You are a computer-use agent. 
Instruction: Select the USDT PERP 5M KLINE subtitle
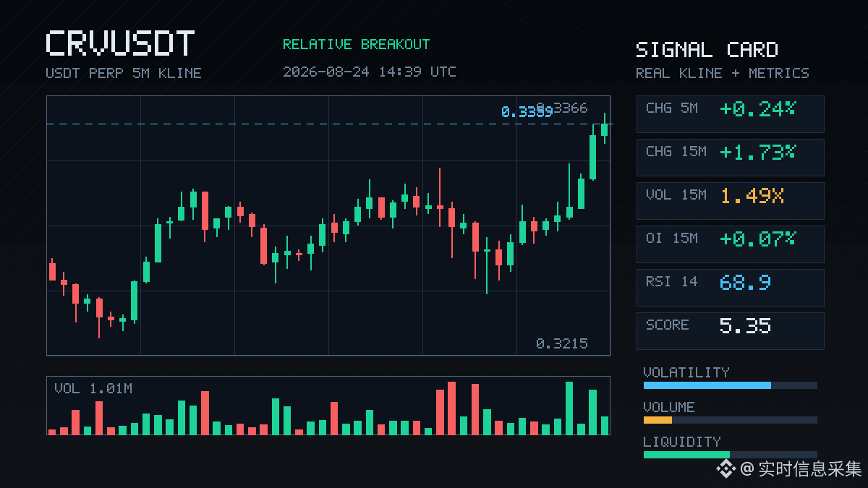[124, 73]
